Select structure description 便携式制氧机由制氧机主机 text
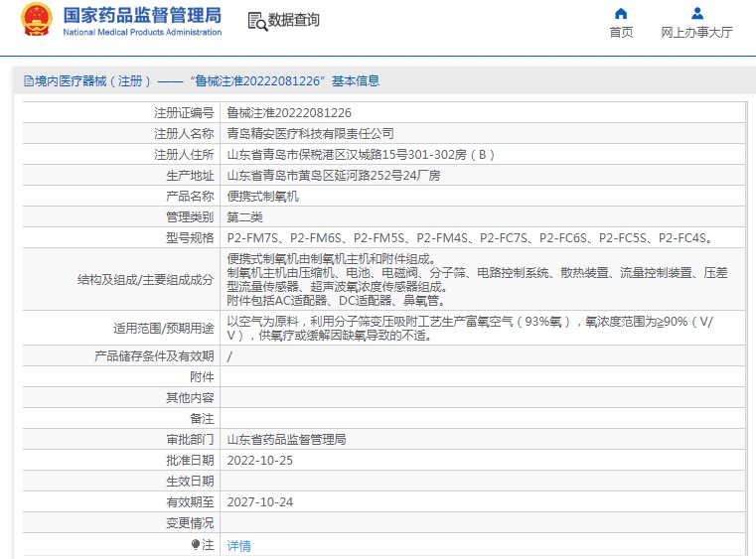The width and height of the screenshot is (756, 559). pos(477,280)
